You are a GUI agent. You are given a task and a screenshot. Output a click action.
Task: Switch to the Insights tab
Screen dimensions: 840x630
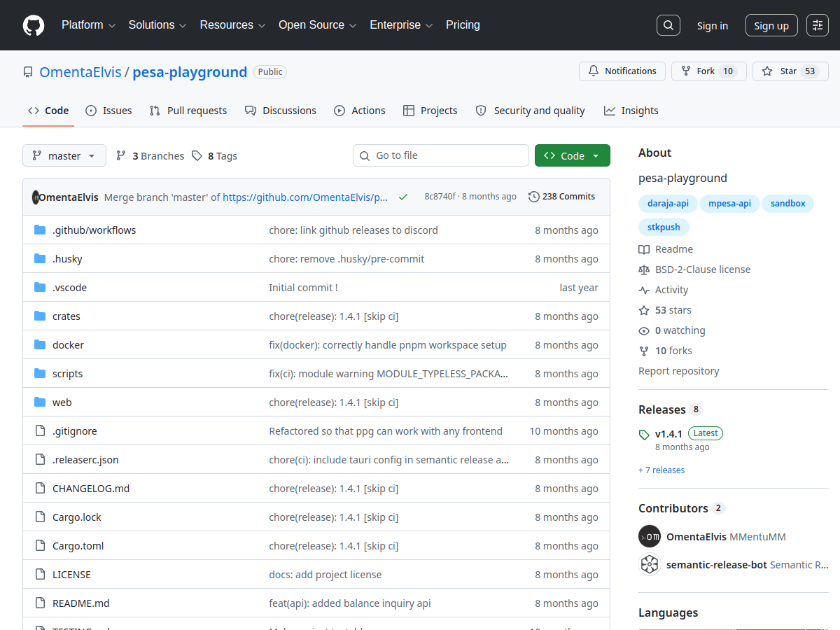tap(631, 111)
